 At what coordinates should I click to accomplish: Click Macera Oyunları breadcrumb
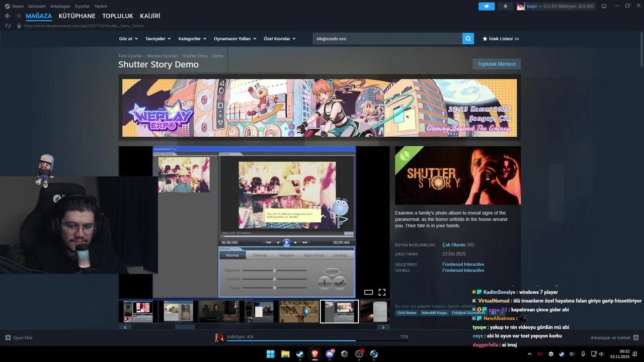coord(163,56)
